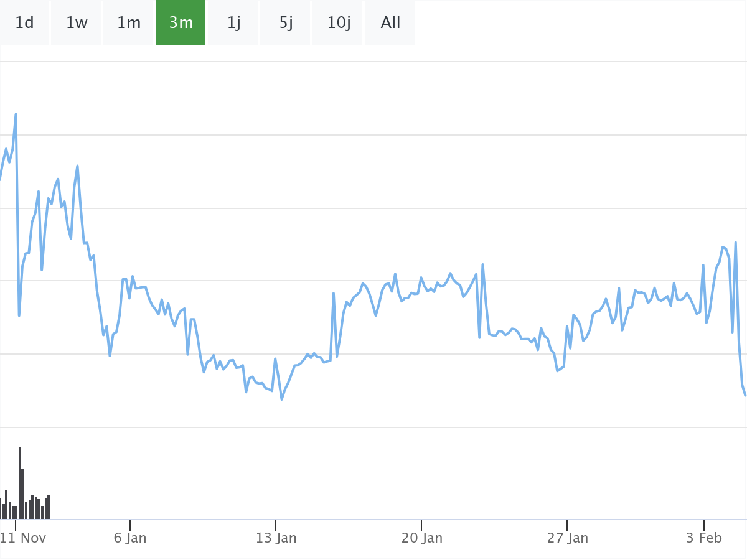Click the 6 Jan axis date label

pyautogui.click(x=130, y=538)
